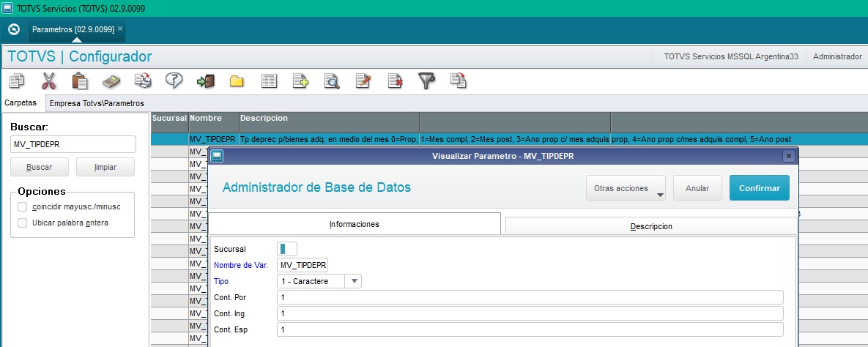Click the limpiar button

pyautogui.click(x=105, y=167)
